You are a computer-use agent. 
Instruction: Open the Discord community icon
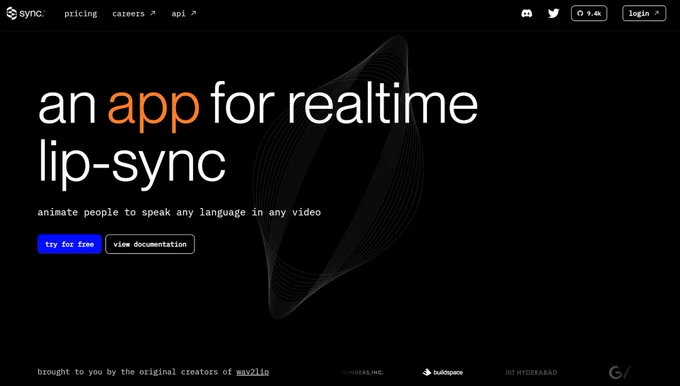(x=526, y=13)
